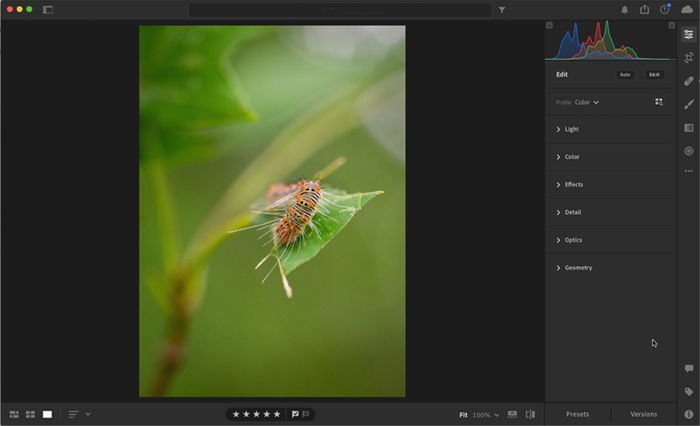Select the Brush masking tool

point(688,104)
